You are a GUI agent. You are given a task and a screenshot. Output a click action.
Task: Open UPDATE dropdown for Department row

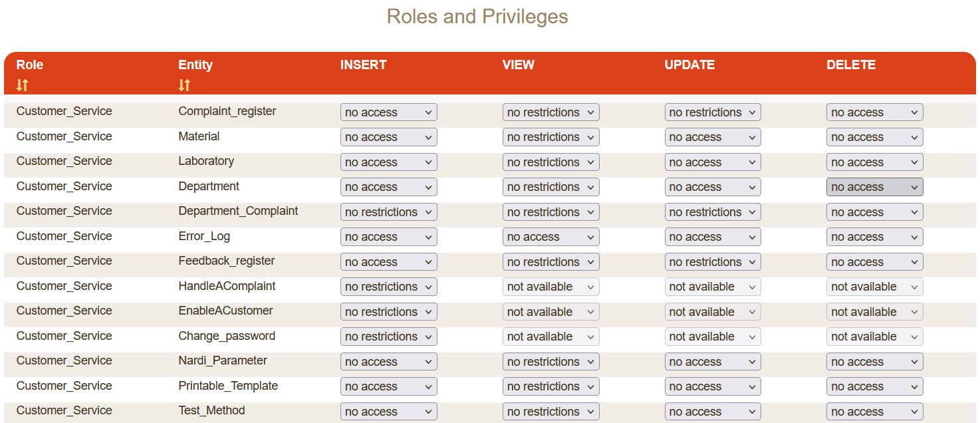pyautogui.click(x=713, y=187)
